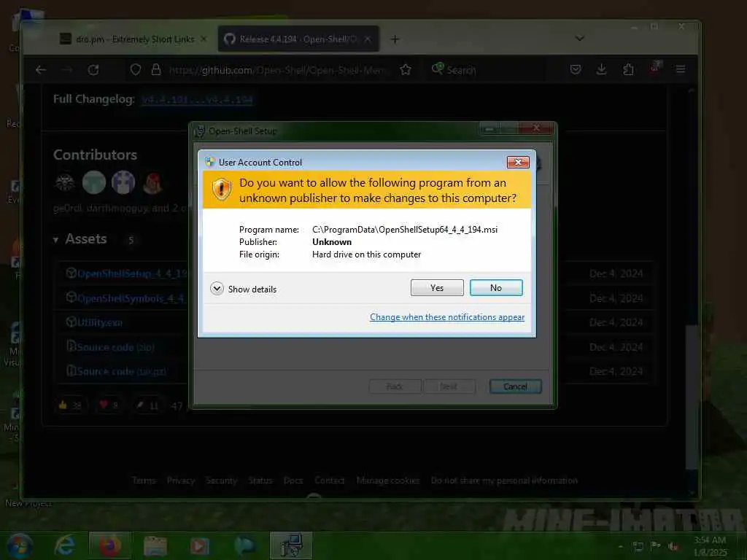The image size is (747, 560).
Task: Open Manage cookies footer link
Action: 388,481
